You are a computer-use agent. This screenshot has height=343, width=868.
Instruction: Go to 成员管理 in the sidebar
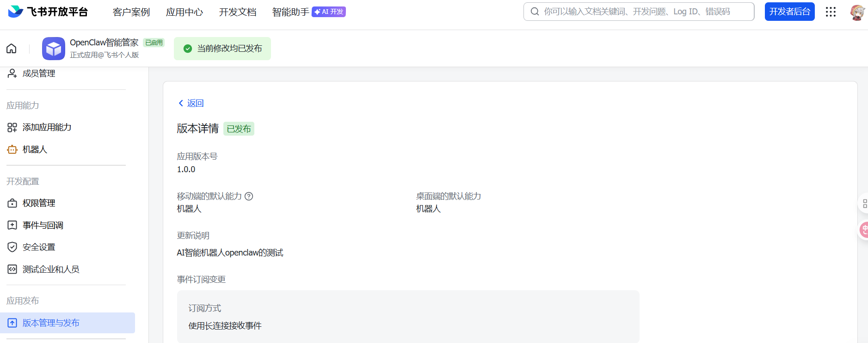coord(39,73)
